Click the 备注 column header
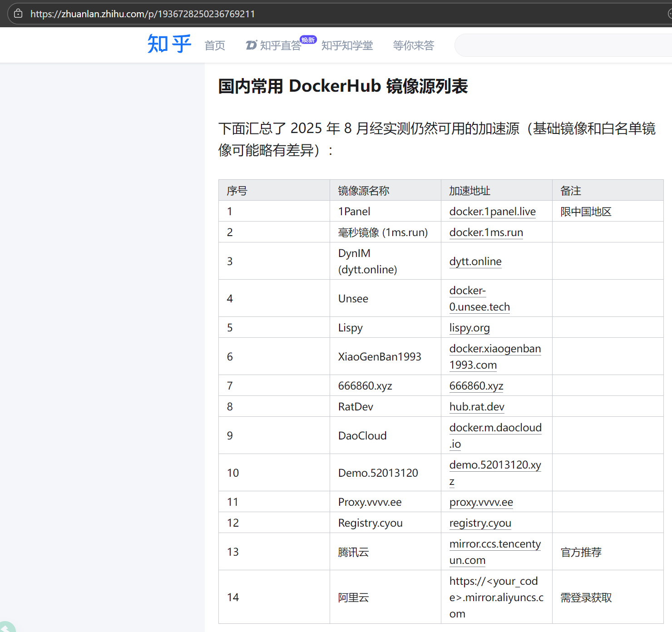This screenshot has height=632, width=672. click(608, 191)
